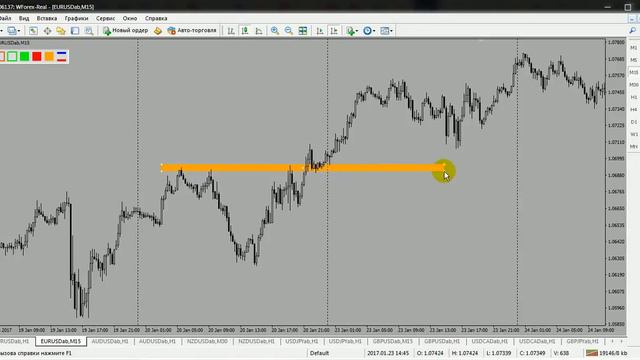
Task: Select the MN timeframe
Action: [633, 146]
